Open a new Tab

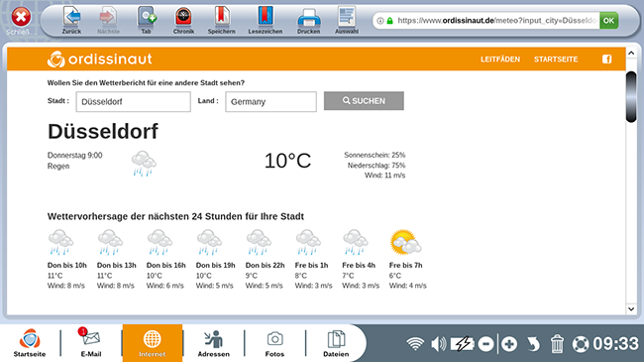pos(147,20)
